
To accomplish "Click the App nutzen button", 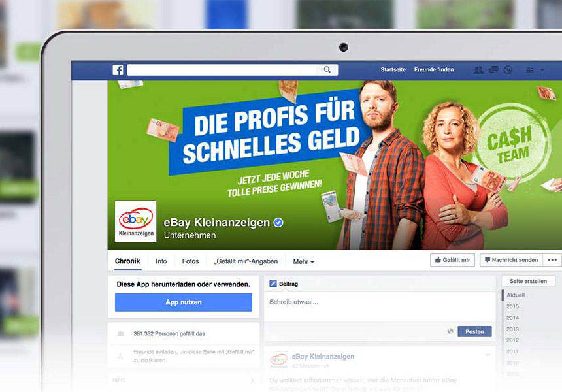I will (184, 302).
